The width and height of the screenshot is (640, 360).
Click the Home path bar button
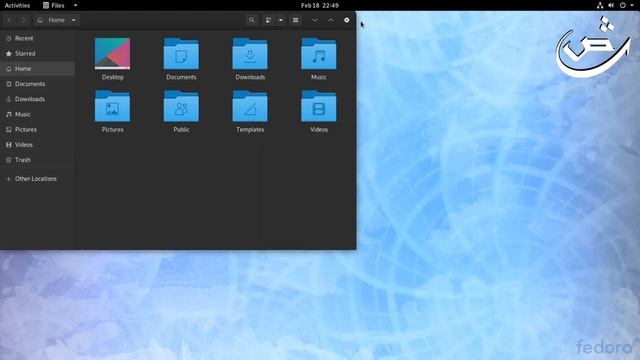point(52,20)
